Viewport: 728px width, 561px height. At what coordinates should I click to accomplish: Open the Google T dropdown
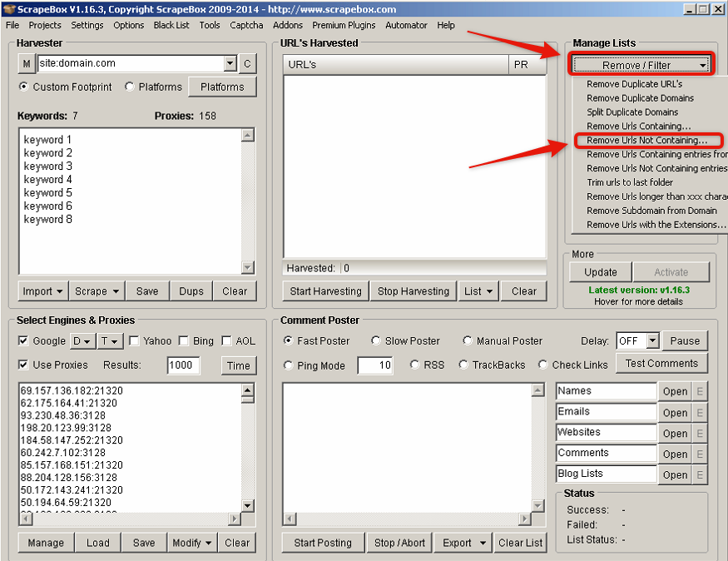(x=110, y=341)
